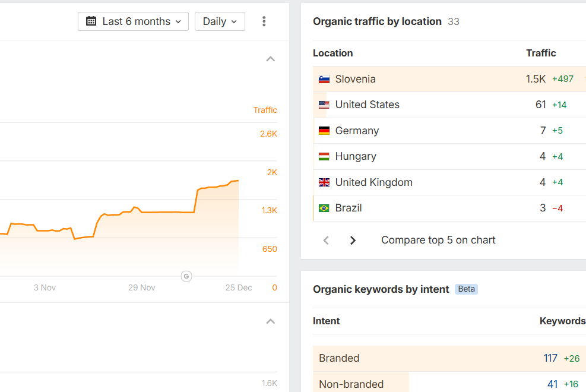Click the calendar icon in date range
The width and height of the screenshot is (586, 392).
pyautogui.click(x=91, y=21)
